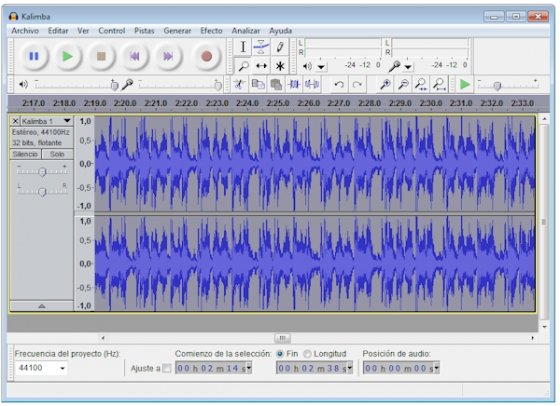
Task: Select the Zoom magnifier tool
Action: (x=243, y=66)
